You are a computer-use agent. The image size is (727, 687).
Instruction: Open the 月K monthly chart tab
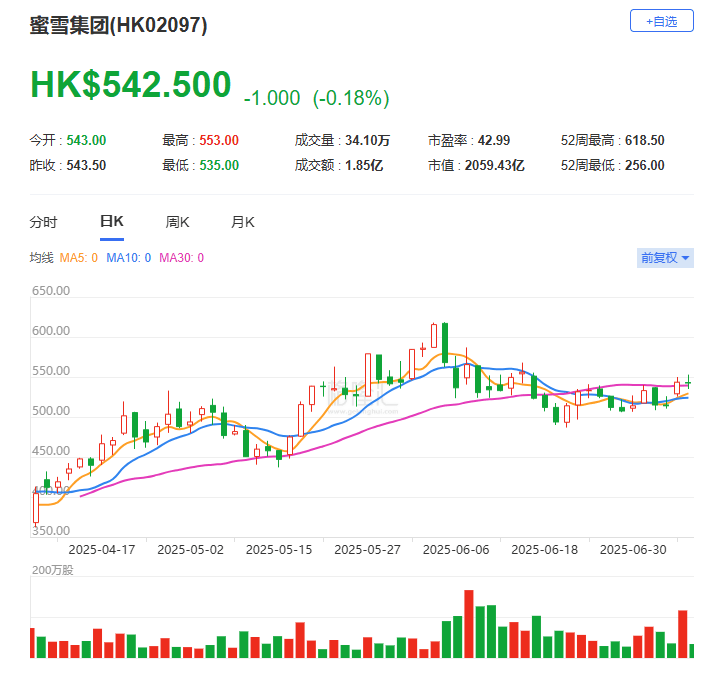click(242, 222)
